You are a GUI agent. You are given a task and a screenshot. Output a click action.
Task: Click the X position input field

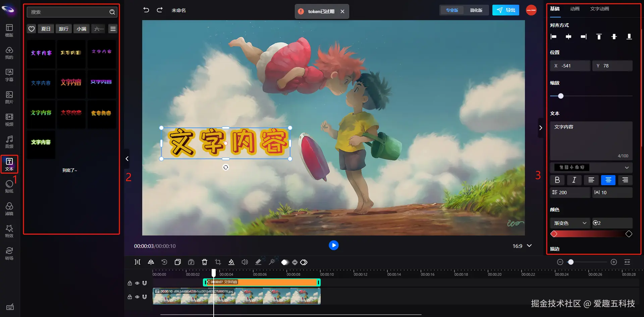(x=570, y=66)
